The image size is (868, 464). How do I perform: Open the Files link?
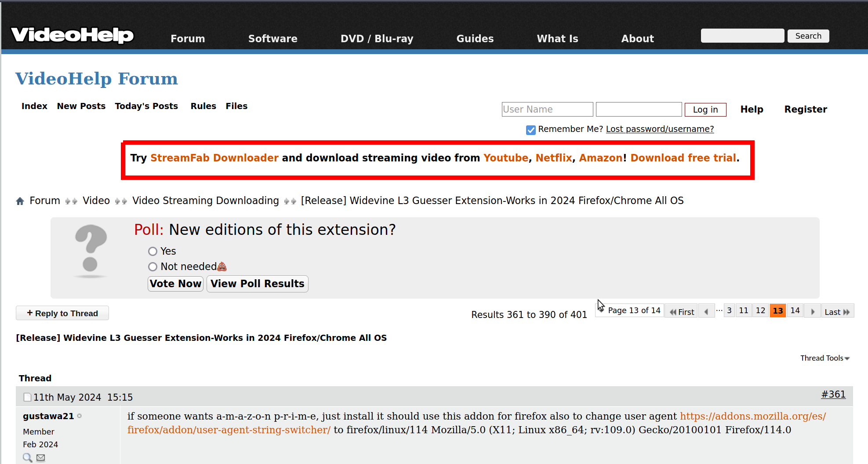(x=236, y=106)
